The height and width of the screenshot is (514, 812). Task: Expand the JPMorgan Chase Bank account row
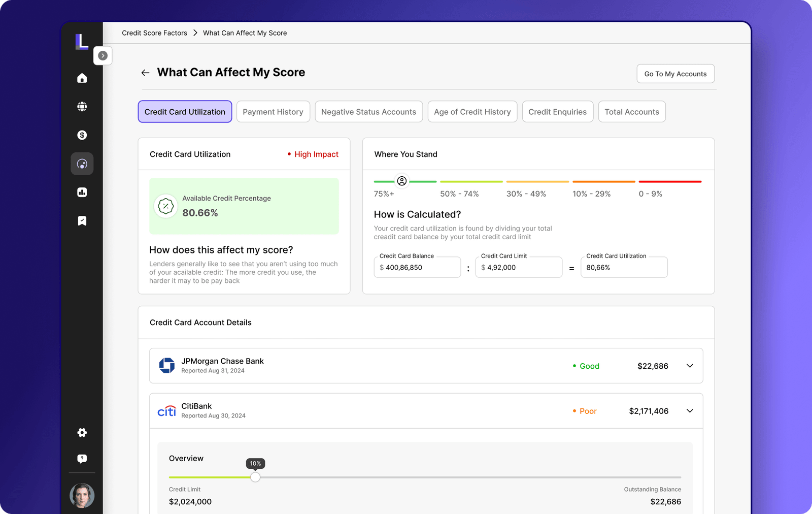click(690, 366)
